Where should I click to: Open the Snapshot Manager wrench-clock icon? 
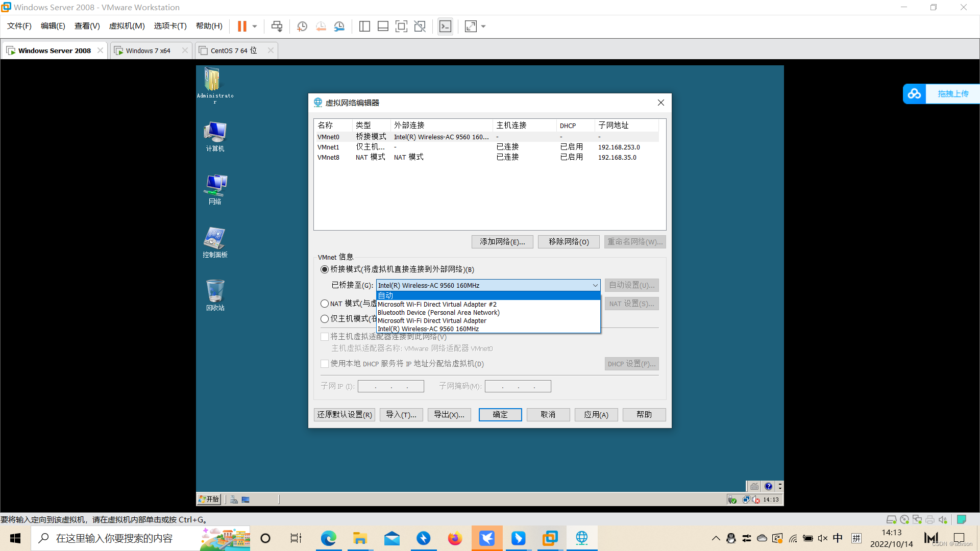pos(339,26)
